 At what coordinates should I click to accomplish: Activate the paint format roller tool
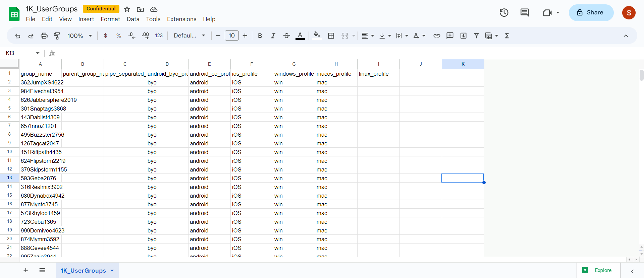point(57,36)
